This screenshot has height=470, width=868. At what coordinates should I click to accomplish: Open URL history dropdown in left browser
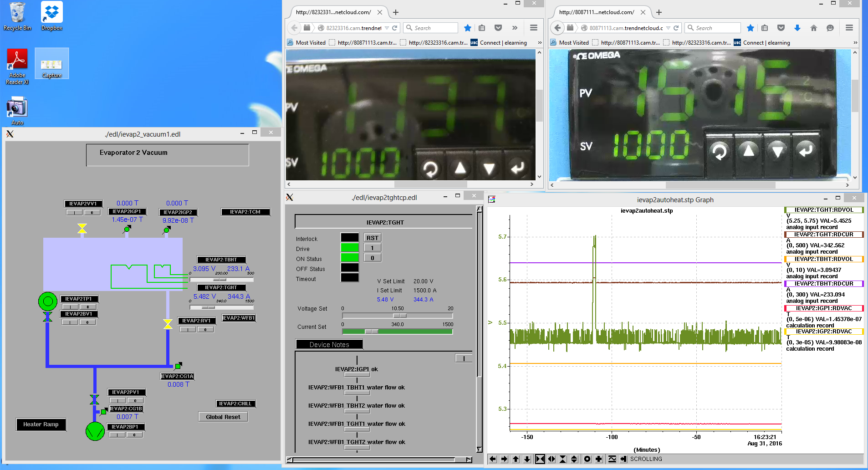pyautogui.click(x=387, y=28)
